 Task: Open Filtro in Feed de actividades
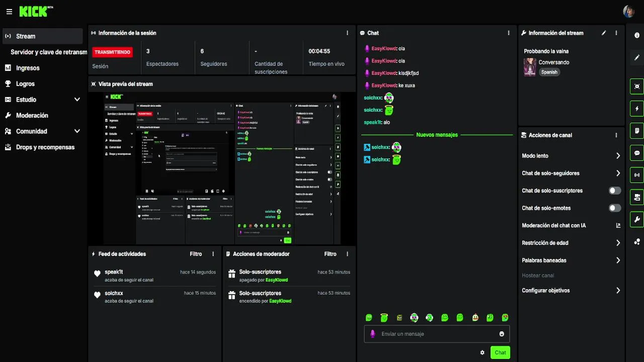point(196,254)
